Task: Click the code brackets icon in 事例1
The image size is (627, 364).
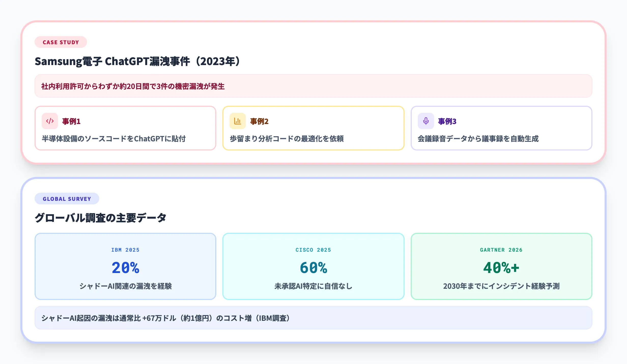Action: point(50,121)
